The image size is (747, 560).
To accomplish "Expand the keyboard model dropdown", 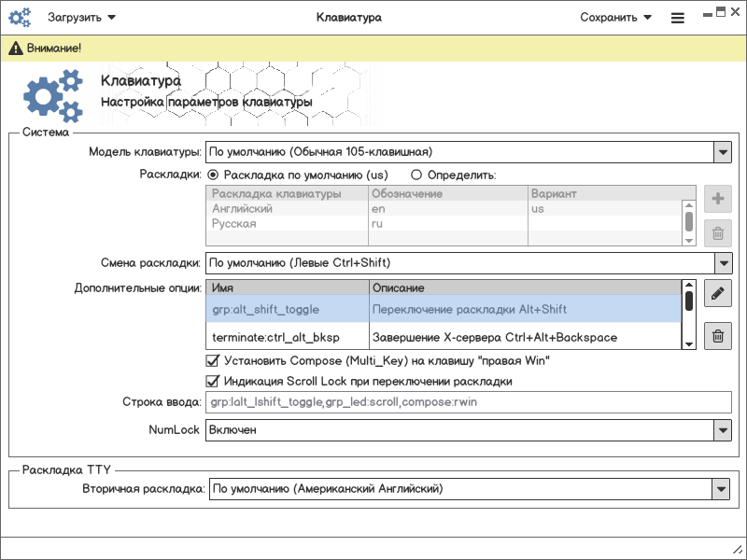I will point(722,151).
